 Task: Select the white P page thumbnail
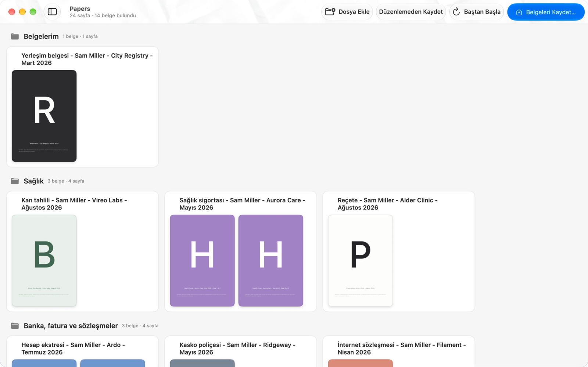(361, 261)
